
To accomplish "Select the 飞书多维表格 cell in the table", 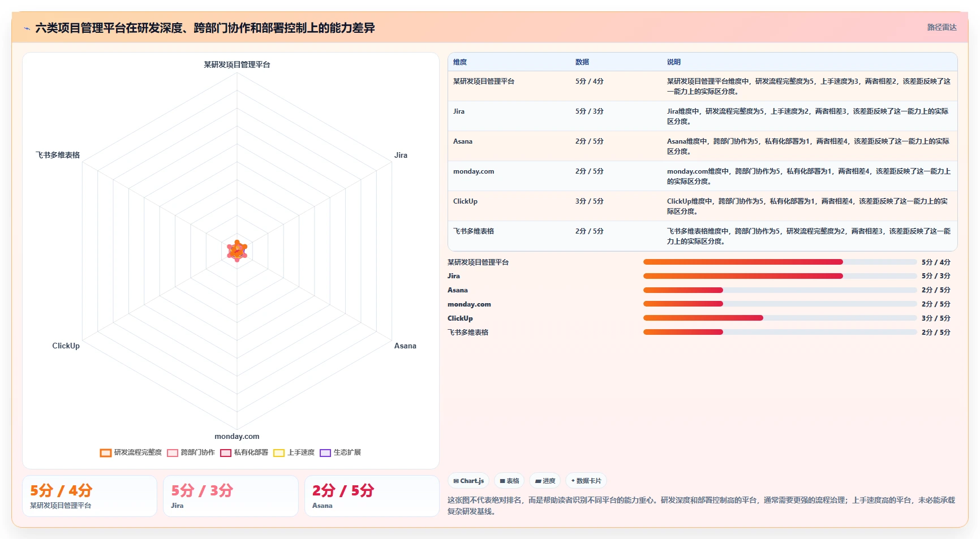I will tap(474, 231).
